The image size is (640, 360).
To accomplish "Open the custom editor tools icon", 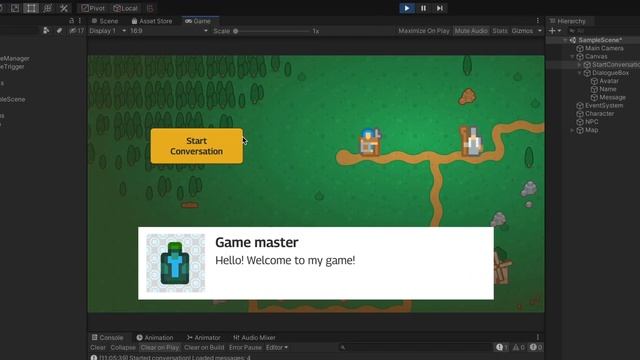I will (64, 8).
